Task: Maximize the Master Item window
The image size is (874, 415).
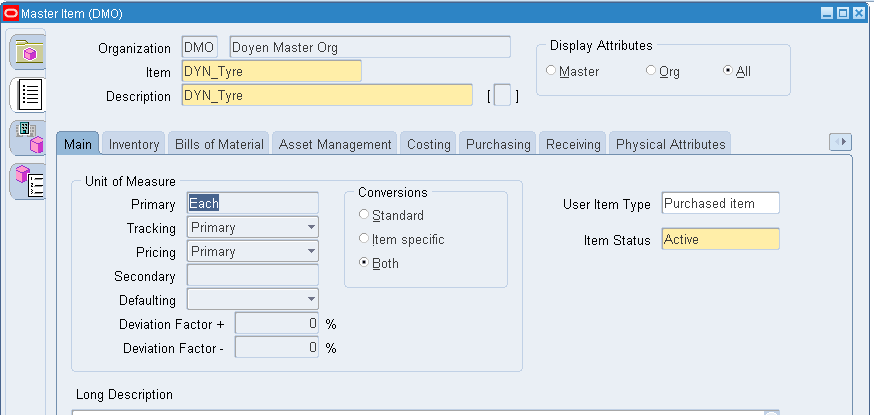Action: [x=842, y=12]
